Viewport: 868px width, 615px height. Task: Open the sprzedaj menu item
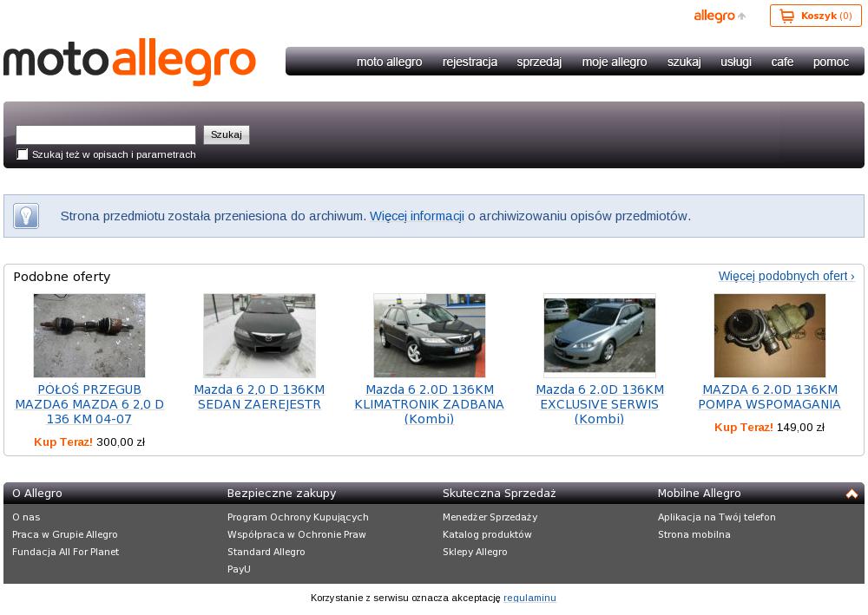pos(539,62)
